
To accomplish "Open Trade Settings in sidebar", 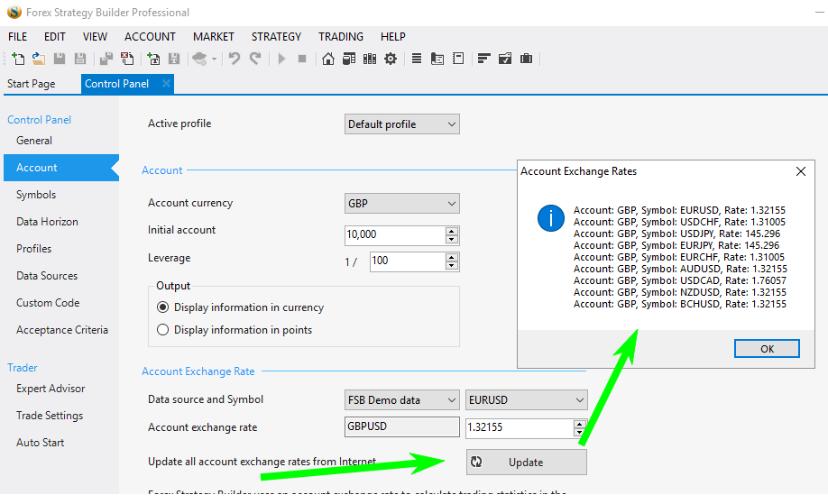I will tap(50, 416).
